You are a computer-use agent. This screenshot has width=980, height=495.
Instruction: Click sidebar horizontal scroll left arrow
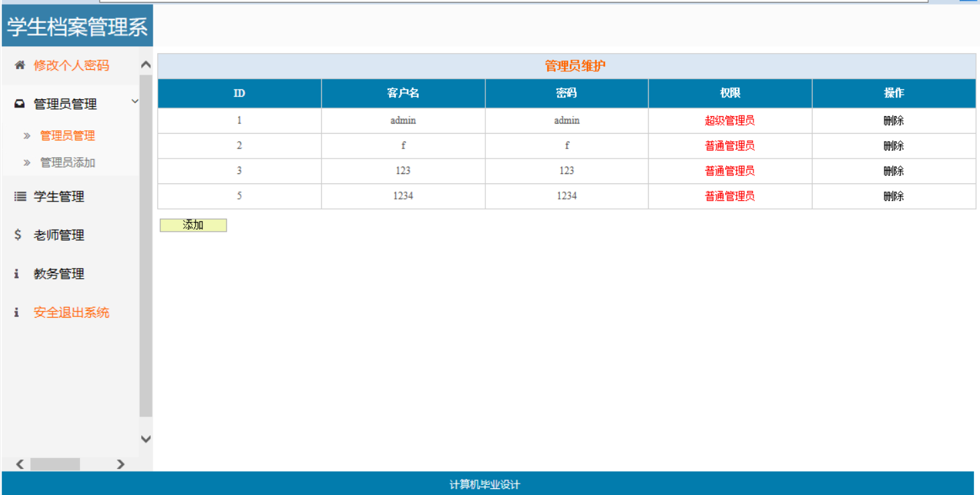(x=19, y=464)
